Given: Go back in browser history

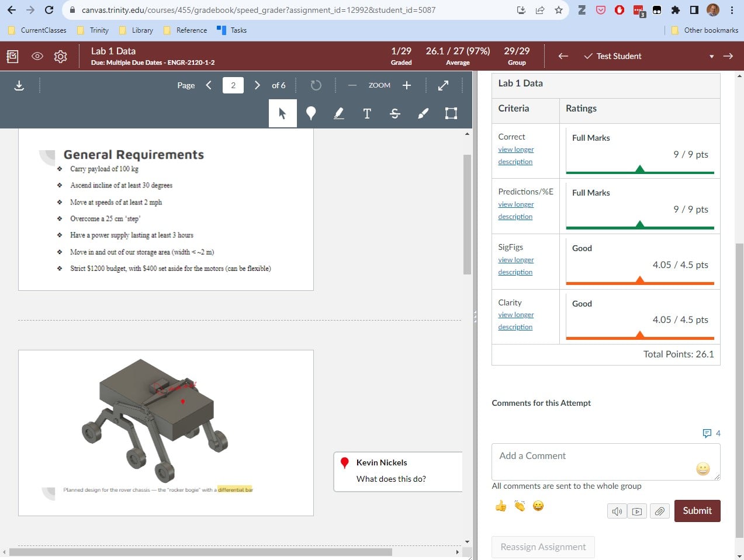Looking at the screenshot, I should [12, 10].
